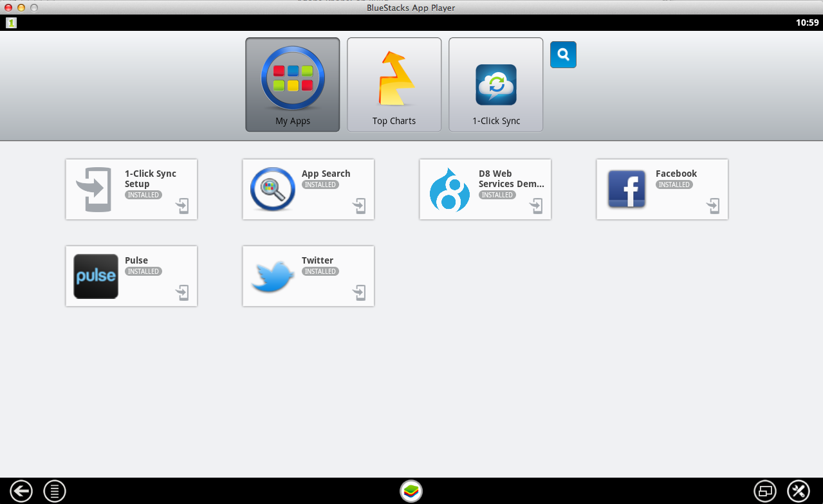Open the Pulse app icon
823x504 pixels.
tap(96, 276)
